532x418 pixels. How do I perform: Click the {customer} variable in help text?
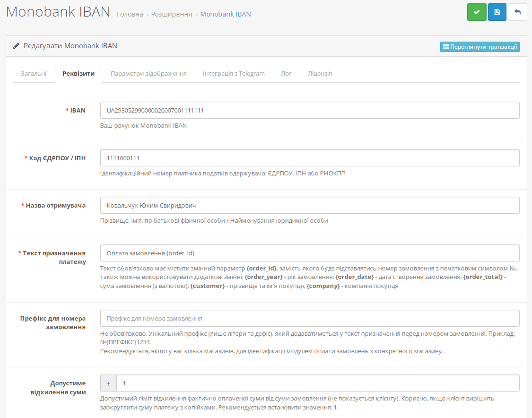(208, 286)
